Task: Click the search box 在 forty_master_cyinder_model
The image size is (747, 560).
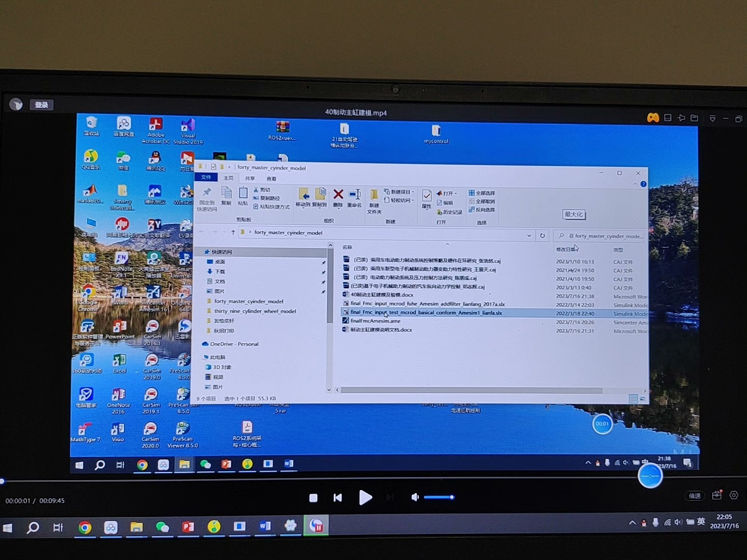Action: [x=600, y=236]
